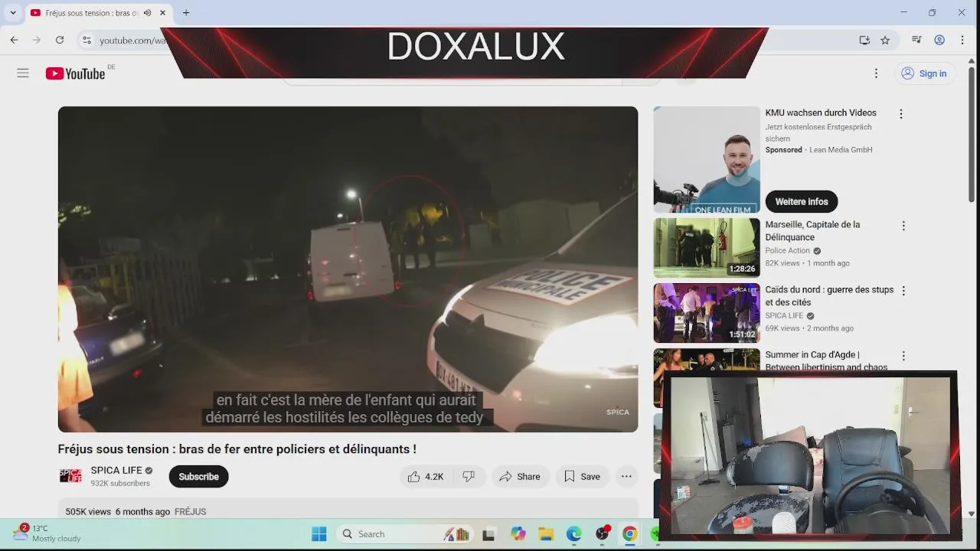The image size is (980, 551).
Task: Go to the YouTube home logo
Action: [75, 73]
